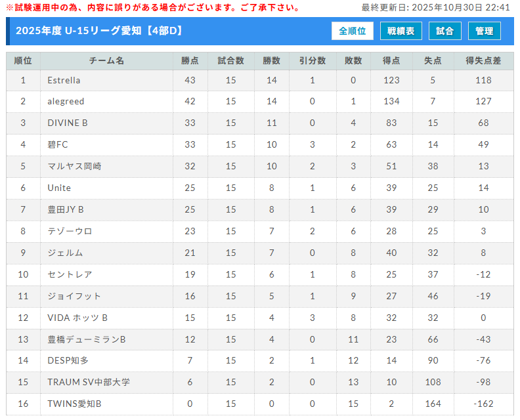
Task: Click the 管理 admin button
Action: click(484, 31)
